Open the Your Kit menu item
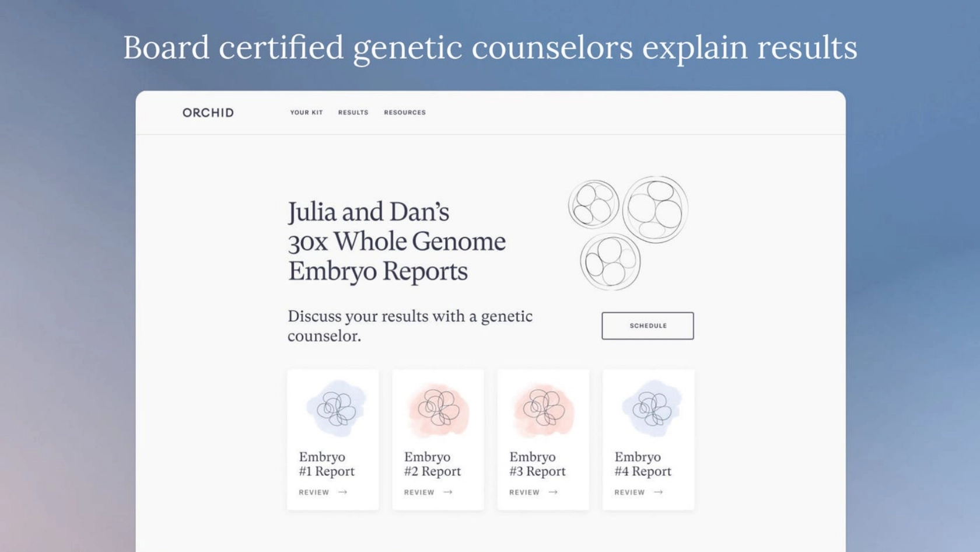The image size is (980, 552). click(x=306, y=113)
